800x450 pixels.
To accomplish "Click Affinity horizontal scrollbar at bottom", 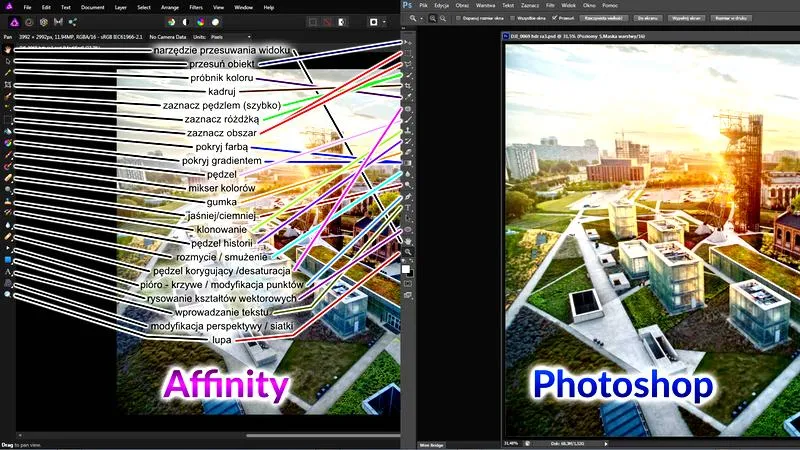I will 323,436.
